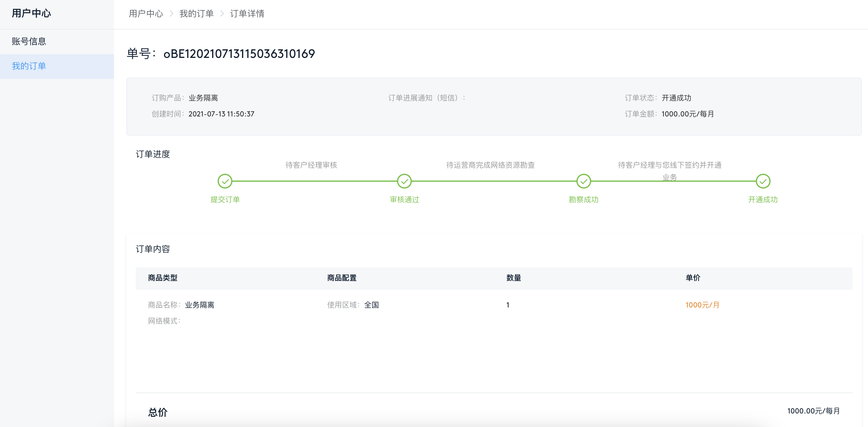Viewport: 868px width, 427px height.
Task: Click the 商品类型 column header
Action: [162, 278]
